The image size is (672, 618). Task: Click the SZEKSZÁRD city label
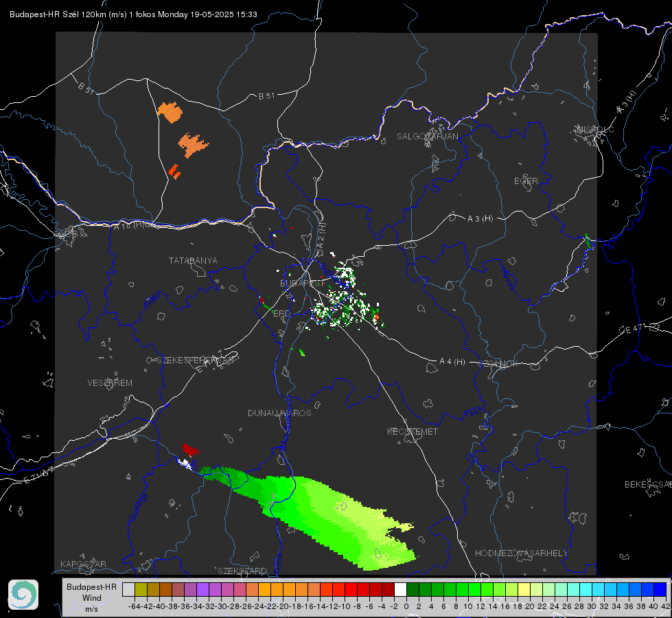(242, 571)
